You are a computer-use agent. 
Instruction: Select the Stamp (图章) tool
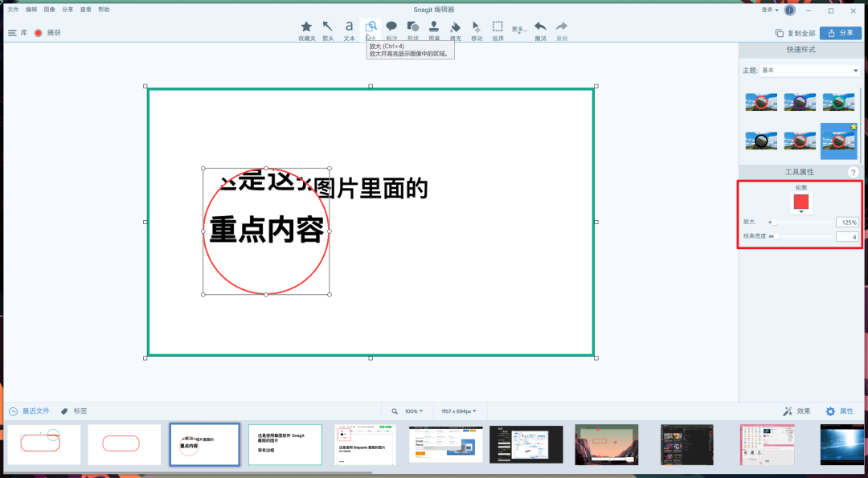pos(433,29)
